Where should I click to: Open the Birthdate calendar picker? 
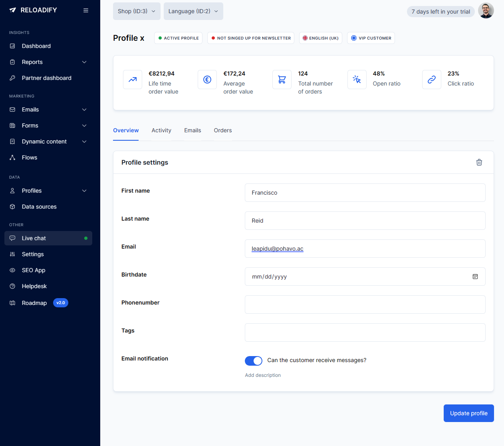pos(475,276)
